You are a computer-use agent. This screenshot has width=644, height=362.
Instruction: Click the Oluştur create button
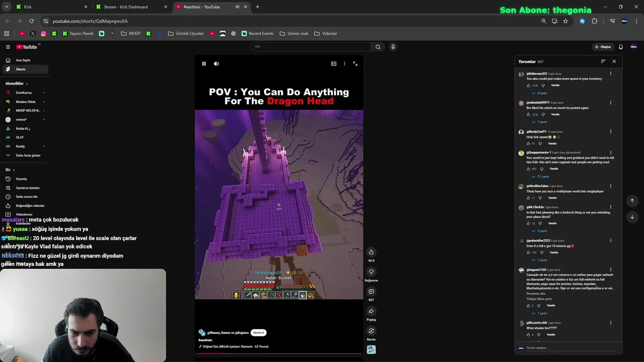pyautogui.click(x=603, y=47)
